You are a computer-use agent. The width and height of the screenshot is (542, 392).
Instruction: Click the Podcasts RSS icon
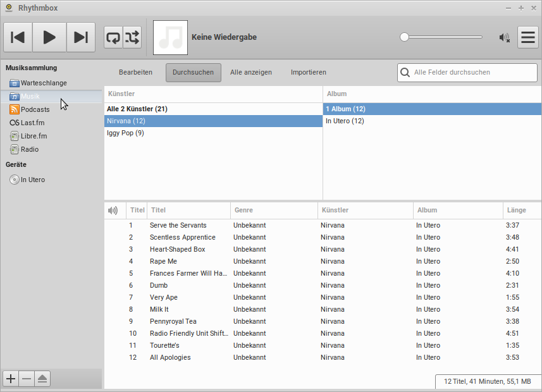14,109
